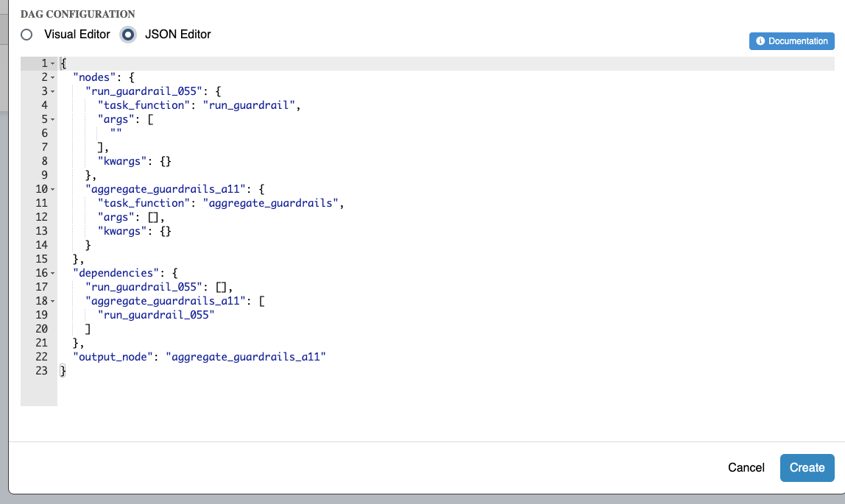Fold the "args" array on line 5

(x=53, y=119)
